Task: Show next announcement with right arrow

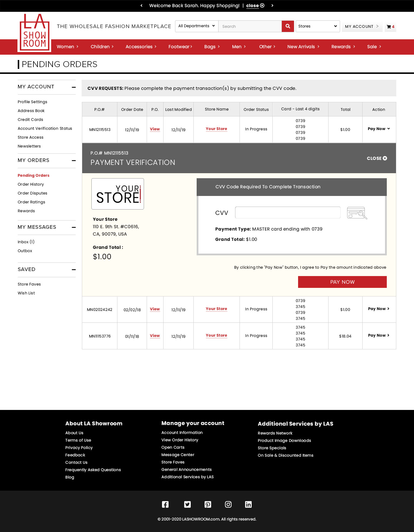Action: [272, 6]
